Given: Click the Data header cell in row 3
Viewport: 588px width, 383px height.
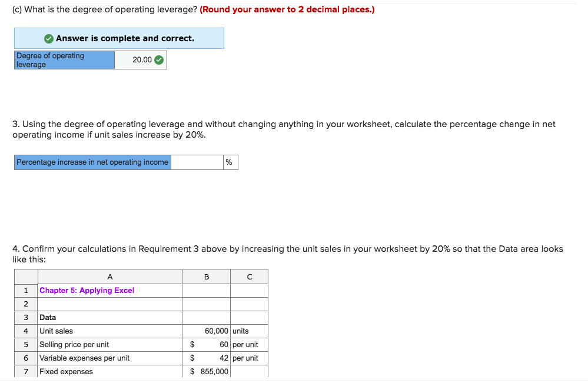Looking at the screenshot, I should click(x=47, y=317).
